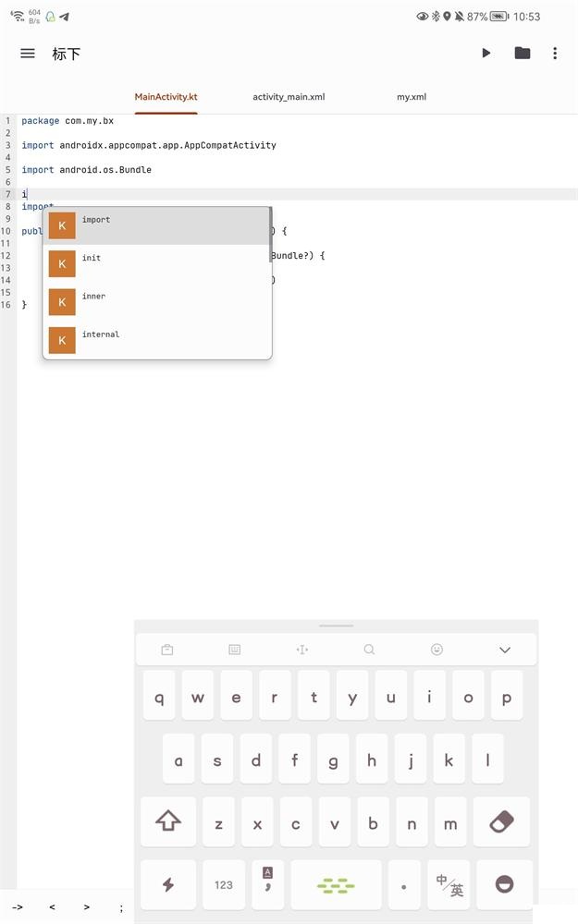Open the three-dot overflow menu
Screen dimensions: 578x924
point(555,53)
